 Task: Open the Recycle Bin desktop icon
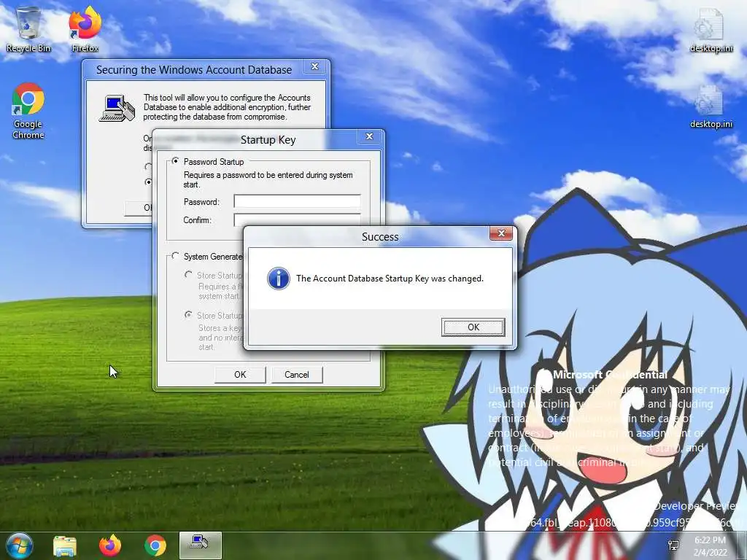pyautogui.click(x=28, y=28)
